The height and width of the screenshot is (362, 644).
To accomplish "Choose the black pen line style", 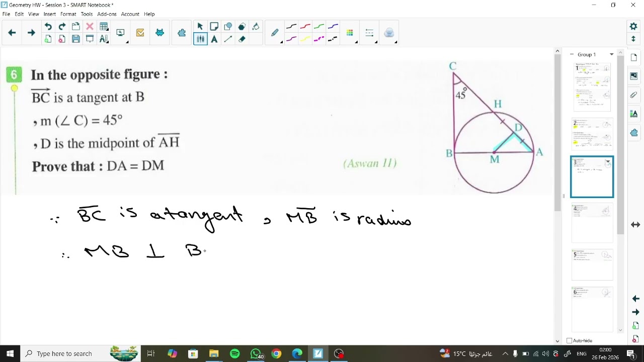I will pos(291,27).
